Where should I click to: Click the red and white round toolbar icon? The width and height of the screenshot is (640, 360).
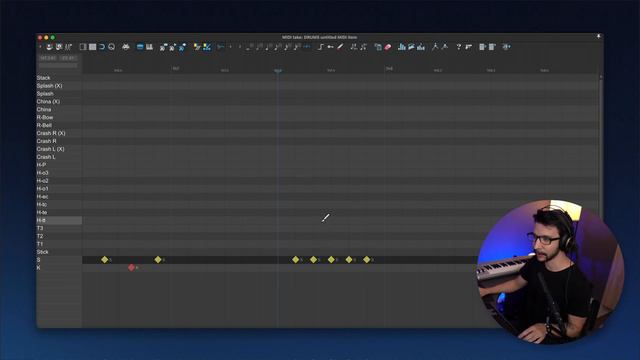click(49, 47)
